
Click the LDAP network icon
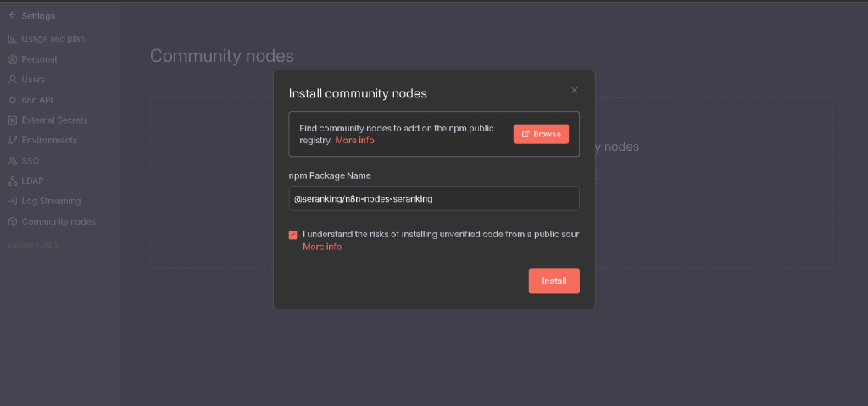click(x=13, y=181)
